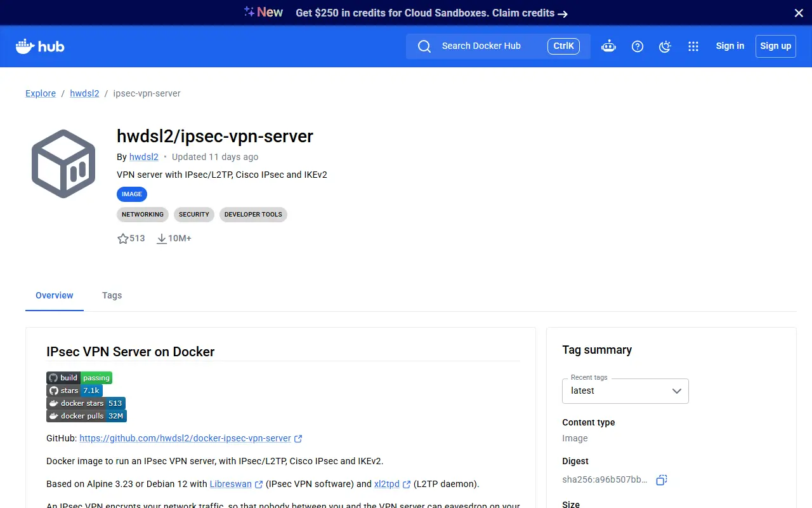This screenshot has width=812, height=508.
Task: Open the Libreswan link
Action: point(236,484)
